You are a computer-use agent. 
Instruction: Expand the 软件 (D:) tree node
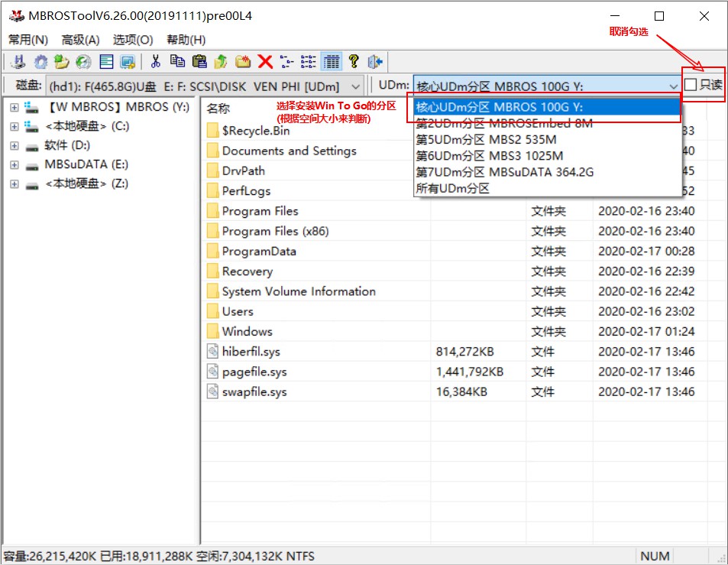pyautogui.click(x=14, y=145)
